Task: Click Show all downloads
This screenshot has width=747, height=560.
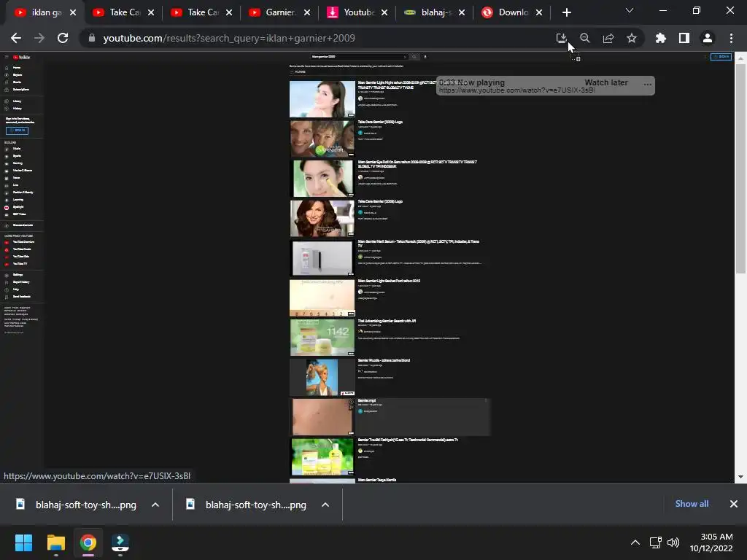Action: (x=692, y=504)
